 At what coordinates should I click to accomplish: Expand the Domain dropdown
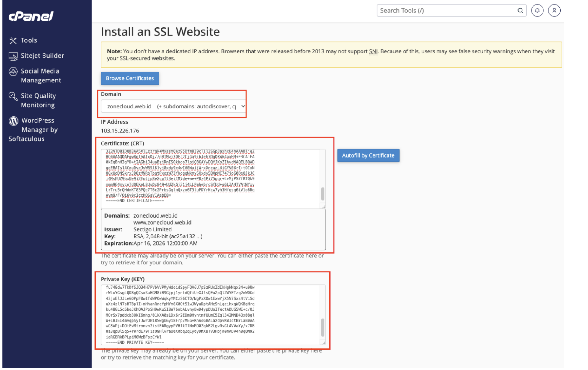(174, 106)
